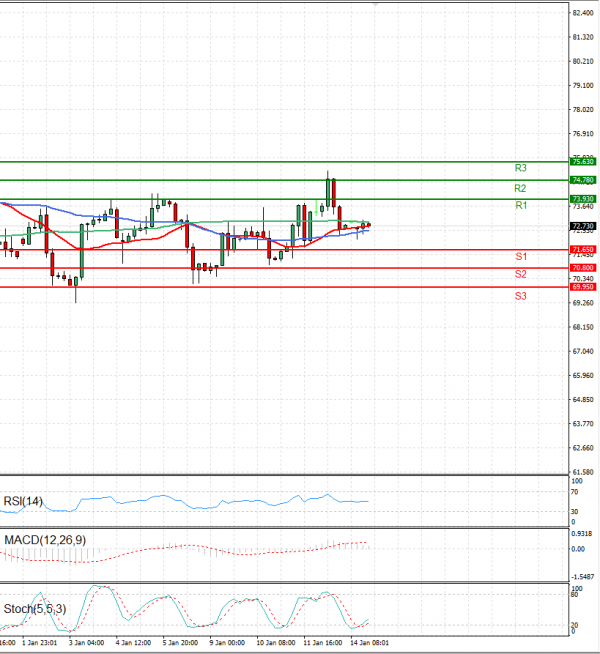Click the 82.400 price axis value
This screenshot has width=600, height=654.
click(583, 13)
